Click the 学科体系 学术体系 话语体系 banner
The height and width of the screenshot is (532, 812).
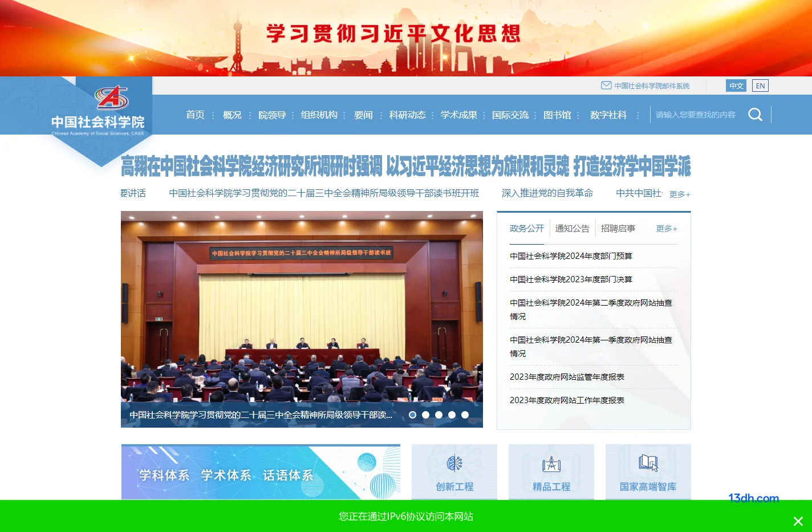[x=261, y=472]
